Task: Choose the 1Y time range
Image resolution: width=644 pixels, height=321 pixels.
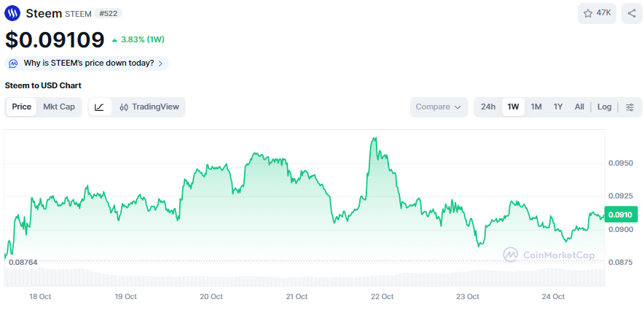Action: pos(558,107)
